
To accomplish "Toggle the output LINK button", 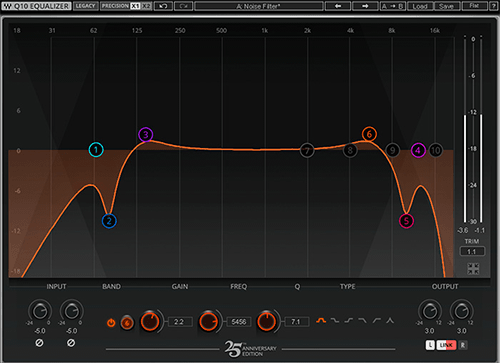I will pos(446,345).
